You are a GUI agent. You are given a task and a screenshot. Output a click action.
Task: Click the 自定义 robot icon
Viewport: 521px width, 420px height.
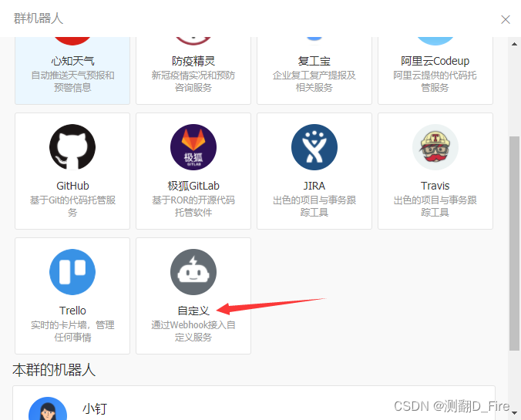pyautogui.click(x=193, y=272)
